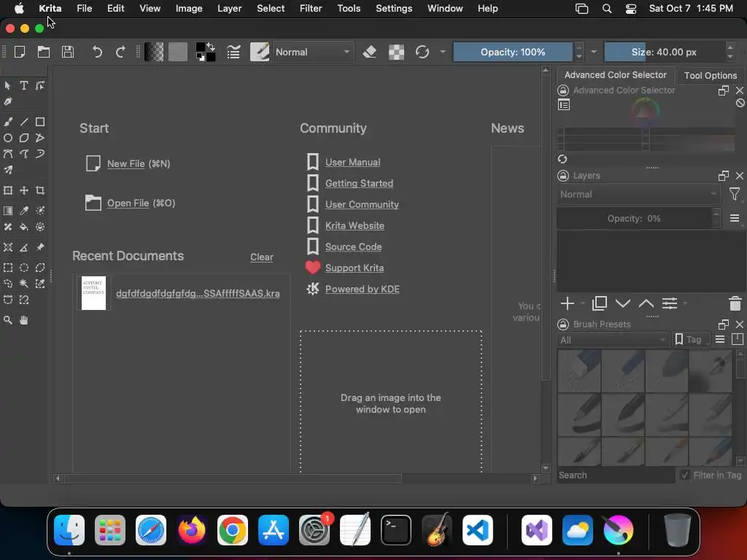Select the Gradient tool
Screen dimensions: 747x560
pyautogui.click(x=7, y=211)
